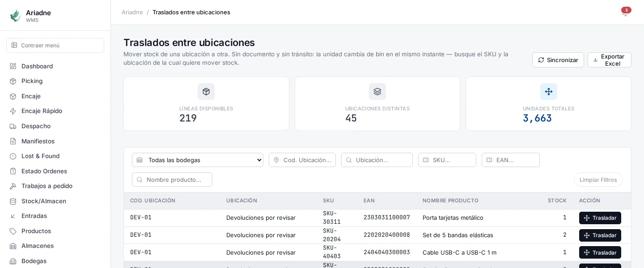Click the Entradas arrow icon
Viewport: 644px width, 268px height.
pyautogui.click(x=13, y=216)
